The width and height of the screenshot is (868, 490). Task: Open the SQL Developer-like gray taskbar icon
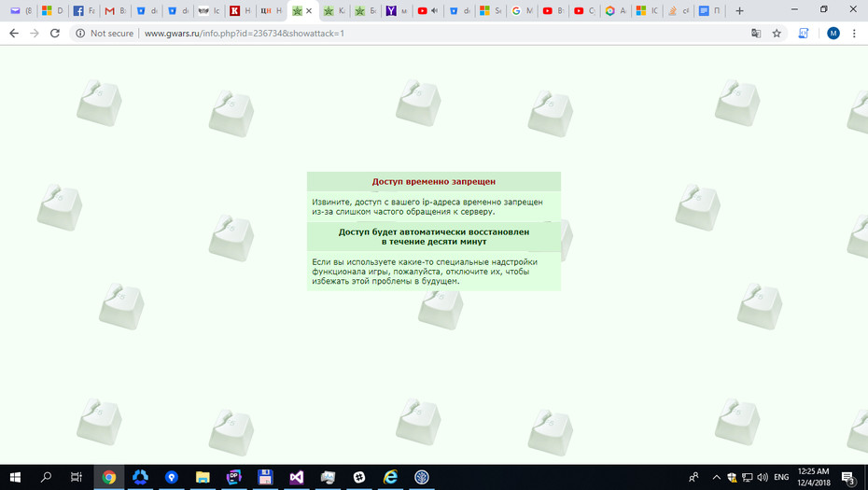click(x=328, y=477)
